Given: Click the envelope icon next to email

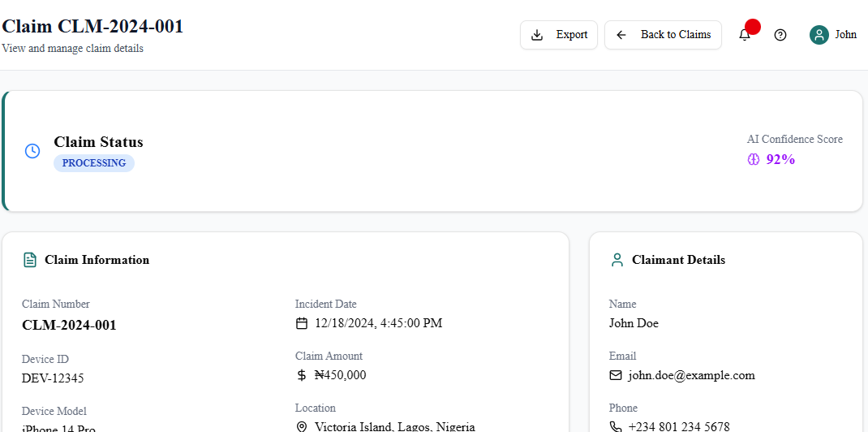Looking at the screenshot, I should 616,375.
